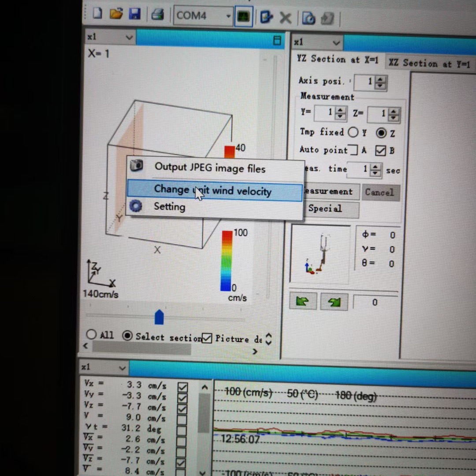
Task: Toggle the Vy checkbox in data list
Action: click(x=182, y=398)
